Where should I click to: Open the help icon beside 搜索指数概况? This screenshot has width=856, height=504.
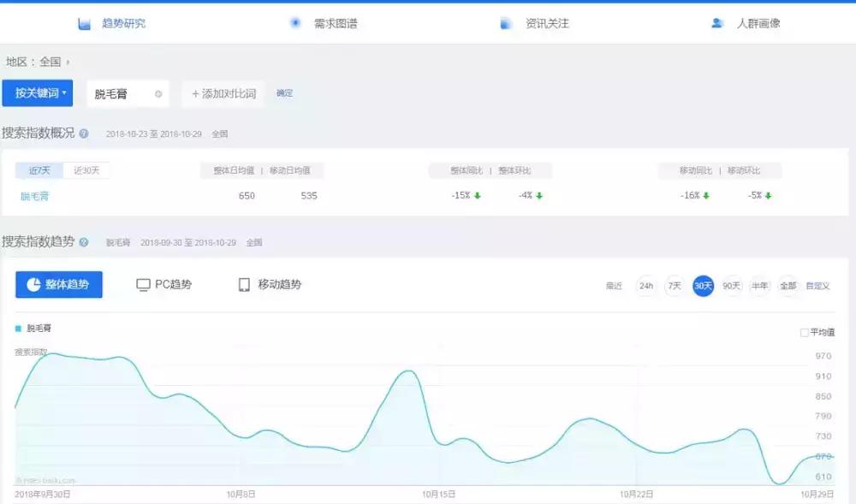click(83, 134)
